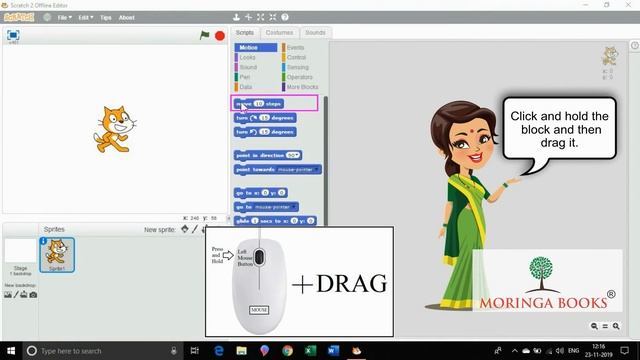
Task: Switch to the Costumes tab
Action: point(279,32)
